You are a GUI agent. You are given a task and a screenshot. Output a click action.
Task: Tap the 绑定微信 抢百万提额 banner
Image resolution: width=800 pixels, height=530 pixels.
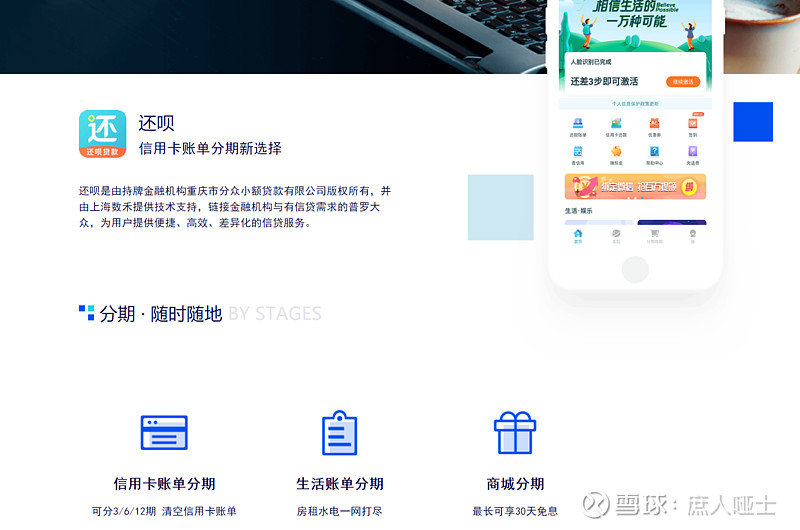click(x=635, y=186)
